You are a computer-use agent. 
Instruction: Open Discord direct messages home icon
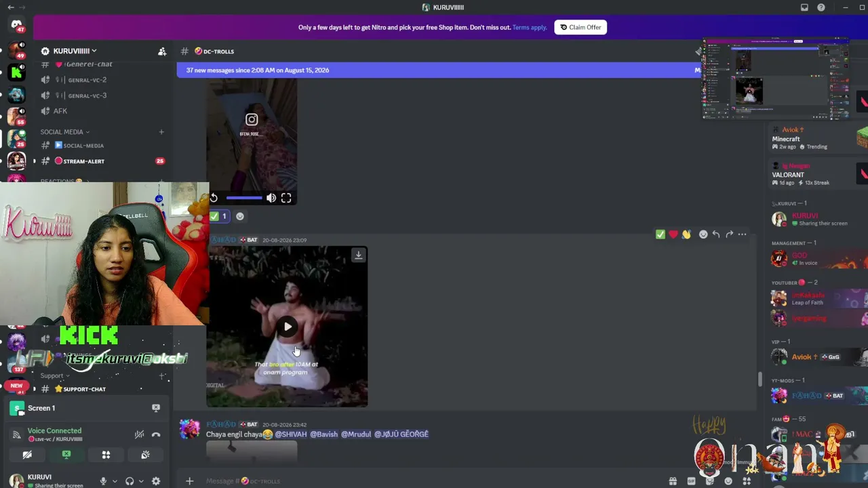[16, 25]
